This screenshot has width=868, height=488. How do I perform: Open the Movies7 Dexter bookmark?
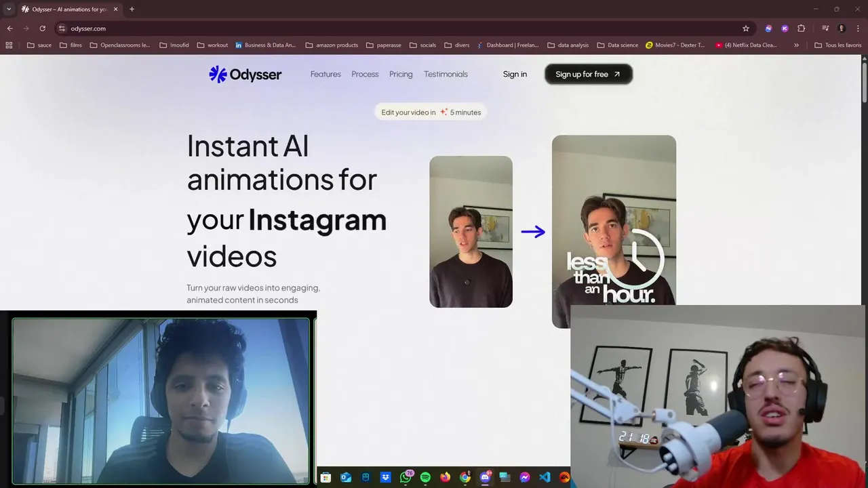(675, 45)
